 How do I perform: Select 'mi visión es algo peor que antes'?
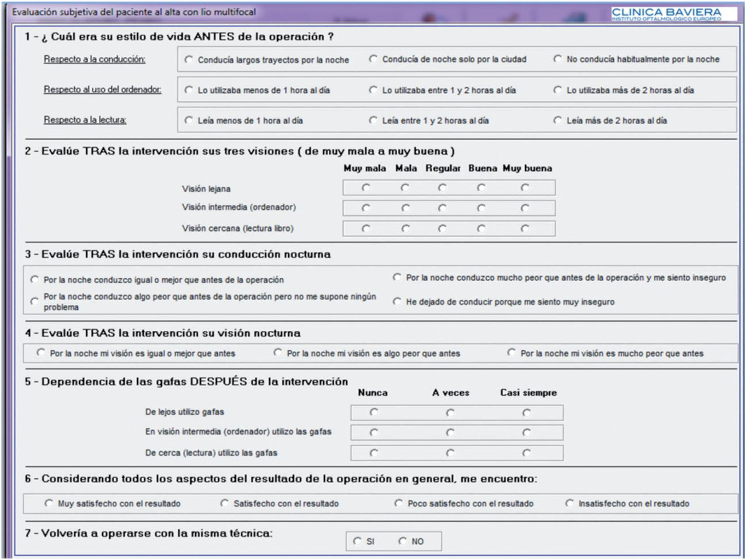tap(278, 353)
